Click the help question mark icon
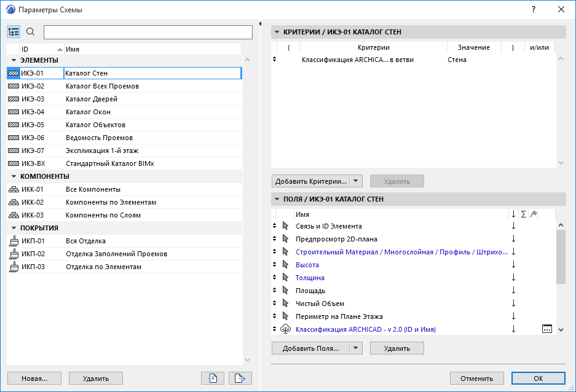Viewport: 576px width, 392px height. tap(534, 10)
